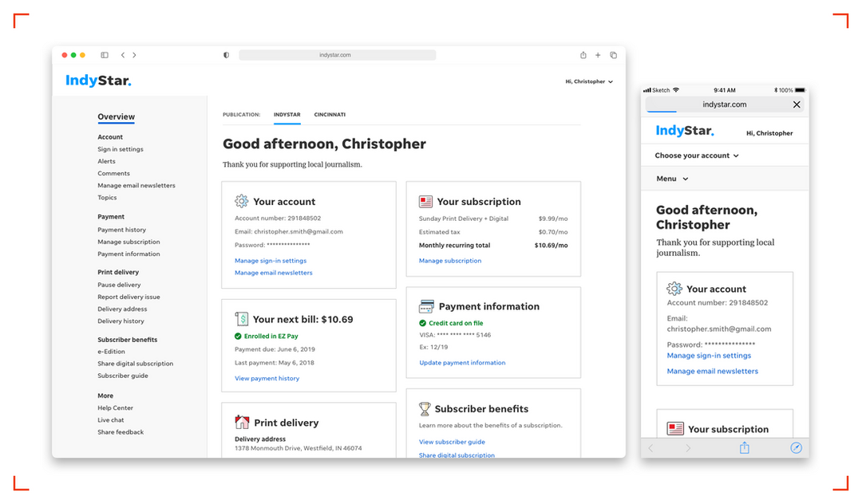Click the browser back arrow
This screenshot has height=504, width=862.
click(x=122, y=55)
